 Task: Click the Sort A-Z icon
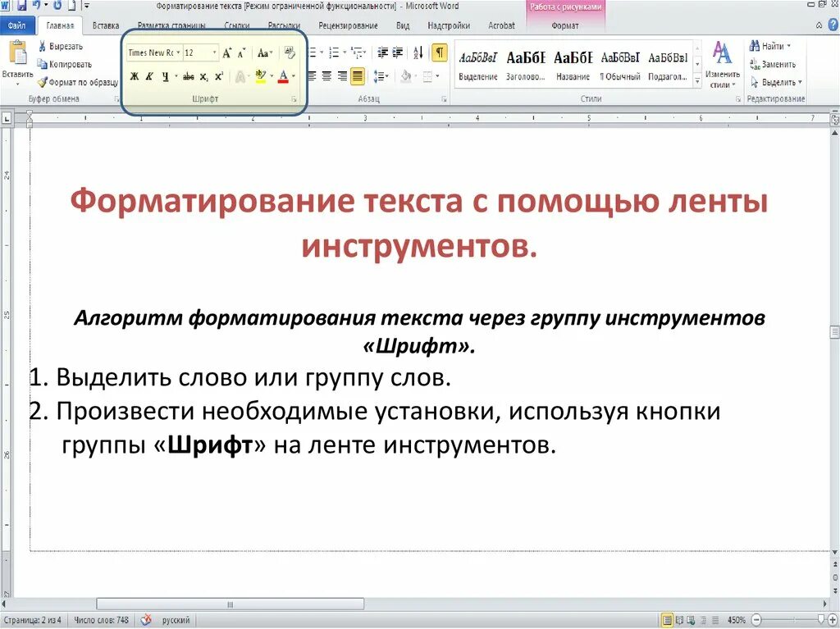[418, 52]
